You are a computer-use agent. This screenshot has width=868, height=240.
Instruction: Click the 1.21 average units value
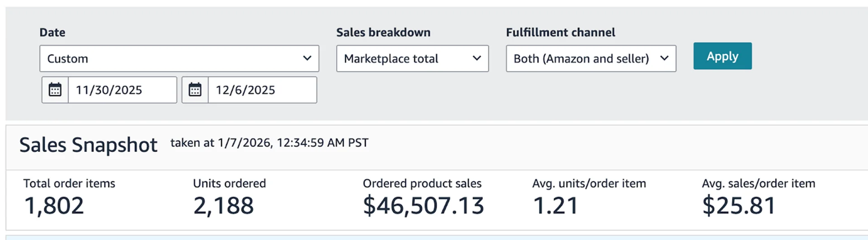pyautogui.click(x=555, y=206)
